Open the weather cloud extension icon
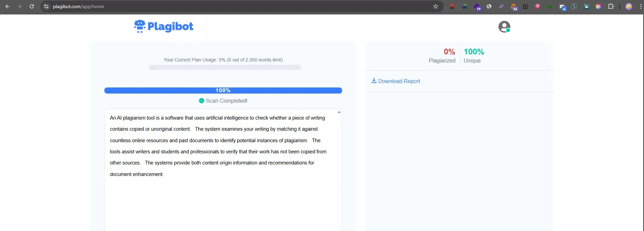This screenshot has width=644, height=231. pyautogui.click(x=586, y=6)
